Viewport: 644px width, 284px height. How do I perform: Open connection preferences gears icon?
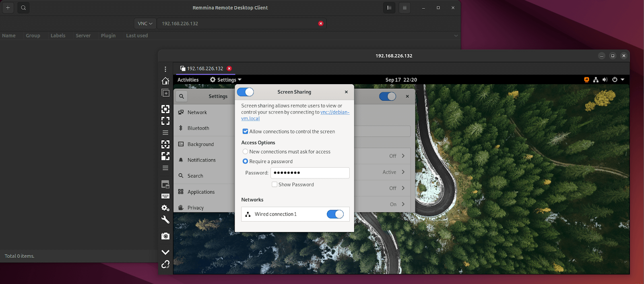click(x=165, y=208)
